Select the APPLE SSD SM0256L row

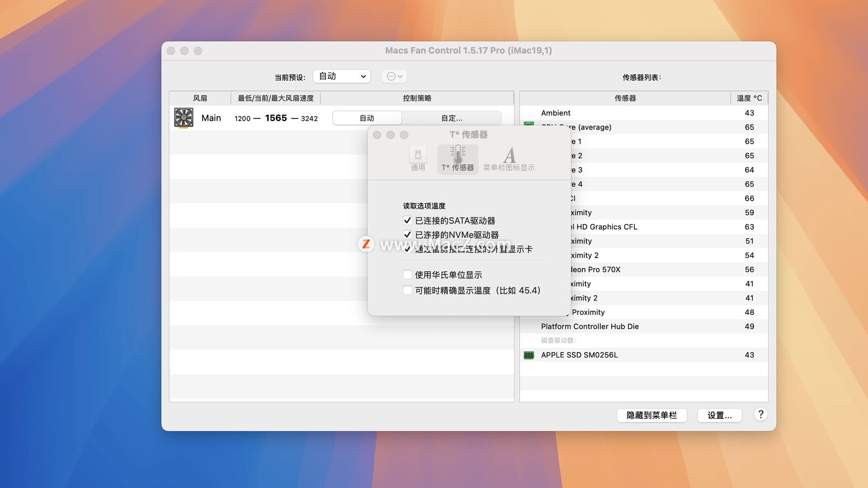pyautogui.click(x=644, y=355)
